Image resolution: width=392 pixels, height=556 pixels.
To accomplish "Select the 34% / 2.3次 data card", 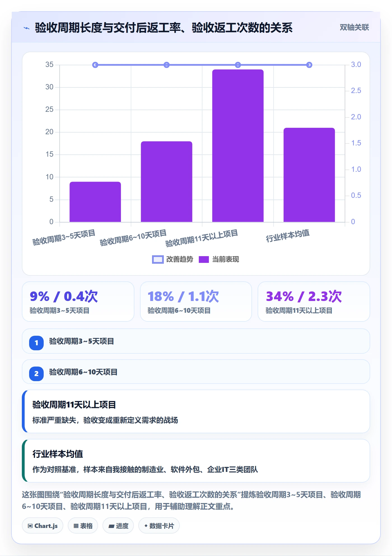I will point(314,302).
